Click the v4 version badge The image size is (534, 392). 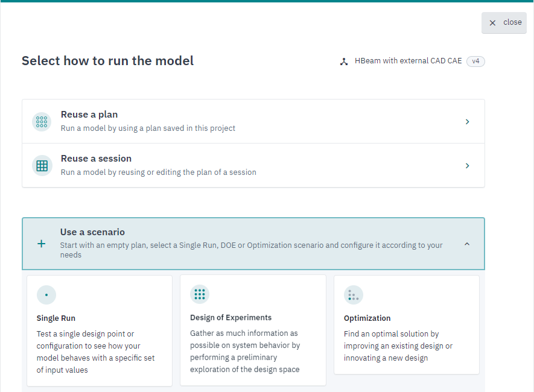click(475, 62)
